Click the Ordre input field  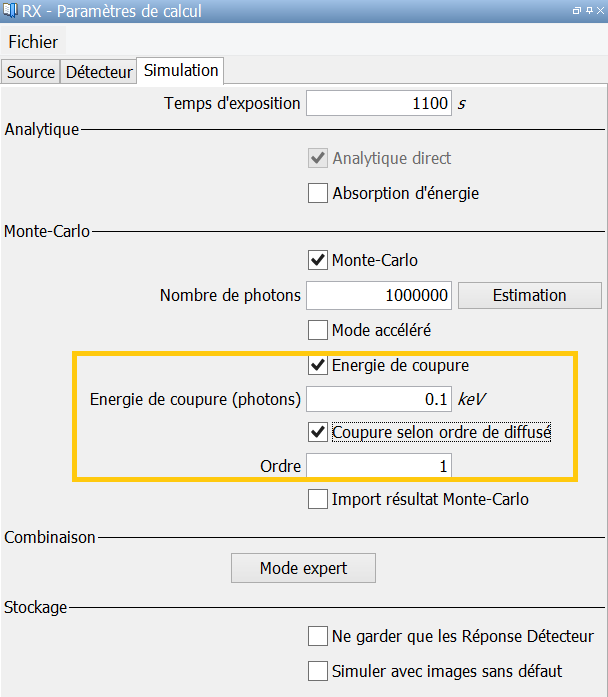[x=378, y=466]
